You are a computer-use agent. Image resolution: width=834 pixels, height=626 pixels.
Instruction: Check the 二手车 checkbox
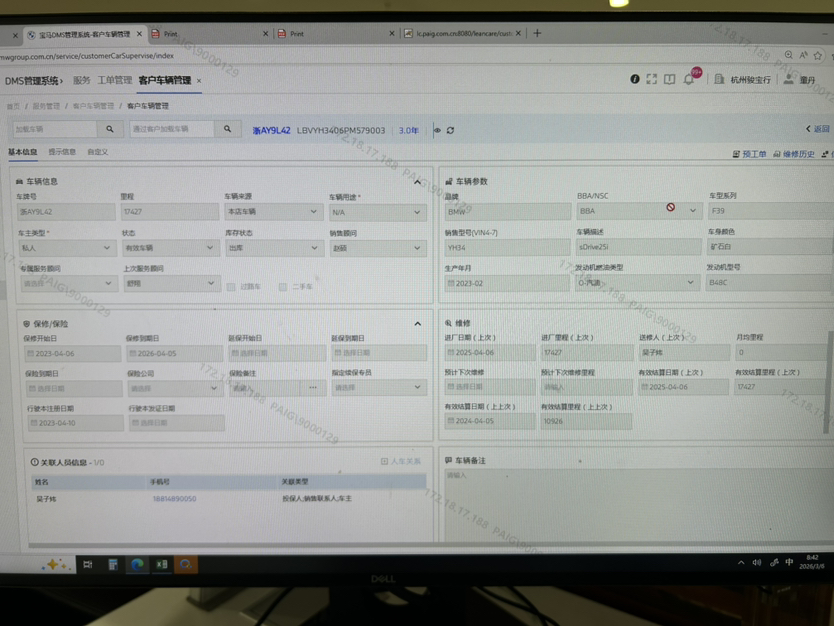tap(283, 287)
